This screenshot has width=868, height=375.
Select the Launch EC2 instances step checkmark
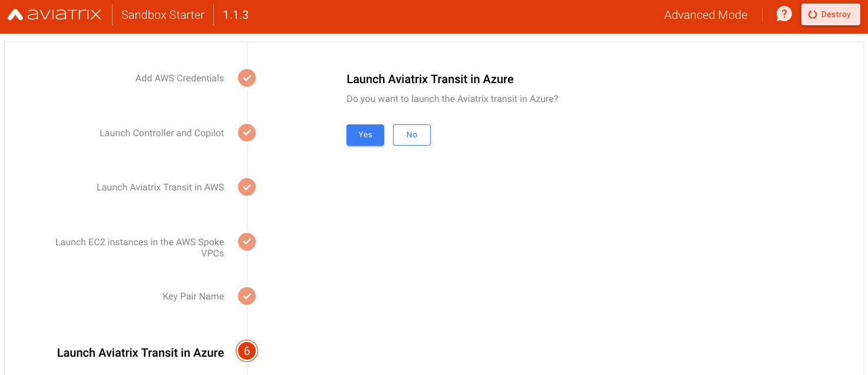coord(247,242)
